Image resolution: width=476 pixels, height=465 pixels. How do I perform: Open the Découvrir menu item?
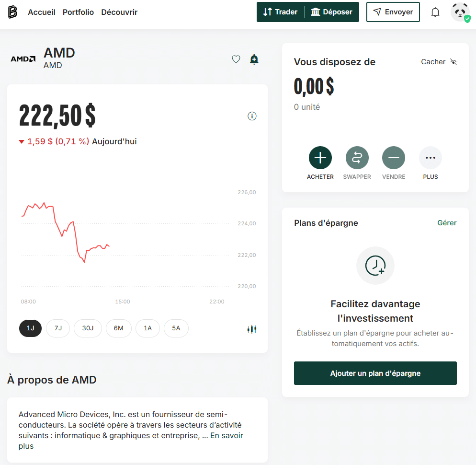click(119, 12)
